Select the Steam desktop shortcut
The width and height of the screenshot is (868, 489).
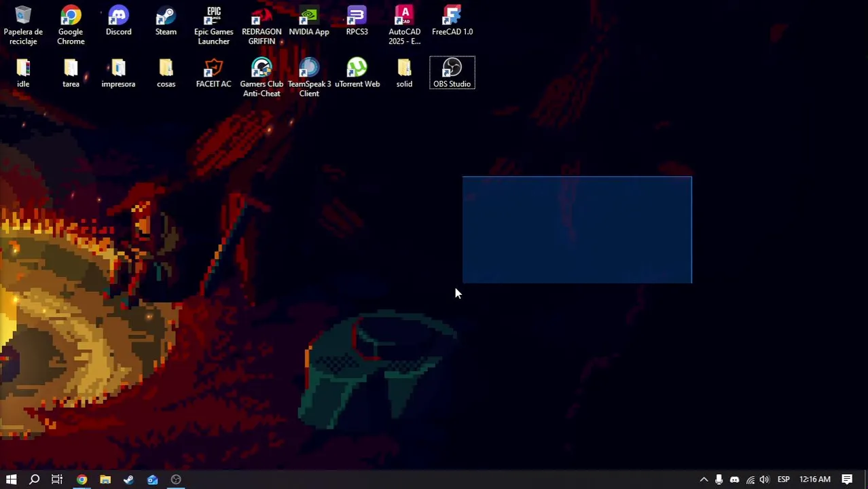166,21
